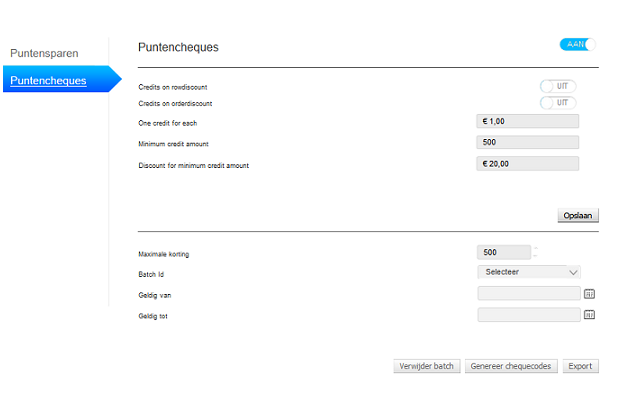Go to Puntensparen in the sidebar
This screenshot has width=622, height=415.
point(44,52)
